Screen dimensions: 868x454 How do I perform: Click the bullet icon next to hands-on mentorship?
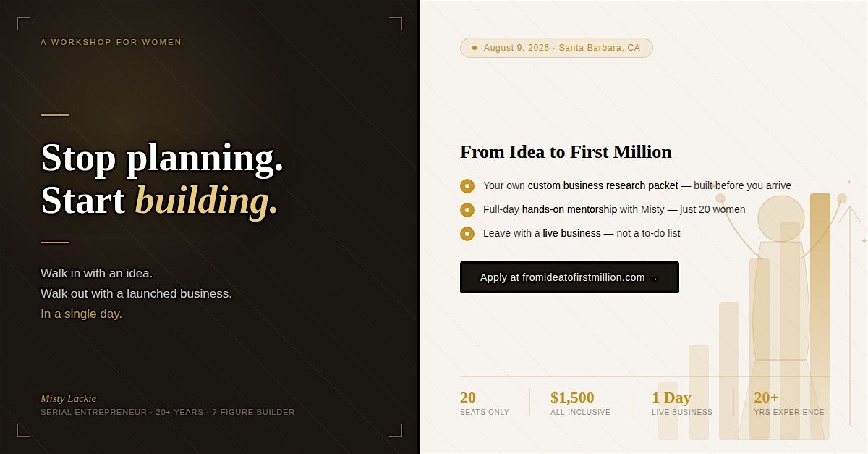(467, 210)
